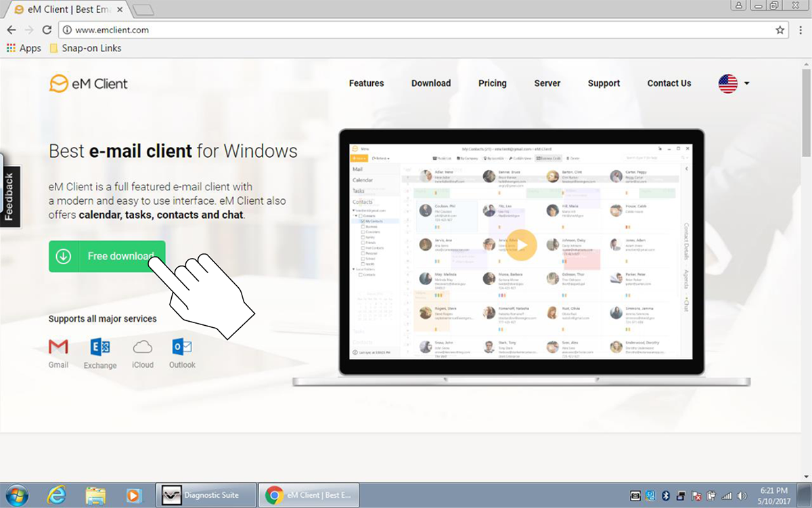Bookmark this page with the star icon
Viewport: 812px width, 508px height.
point(780,30)
